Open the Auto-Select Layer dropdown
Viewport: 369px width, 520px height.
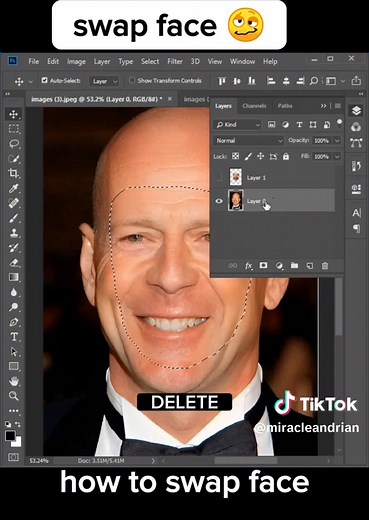tap(104, 81)
